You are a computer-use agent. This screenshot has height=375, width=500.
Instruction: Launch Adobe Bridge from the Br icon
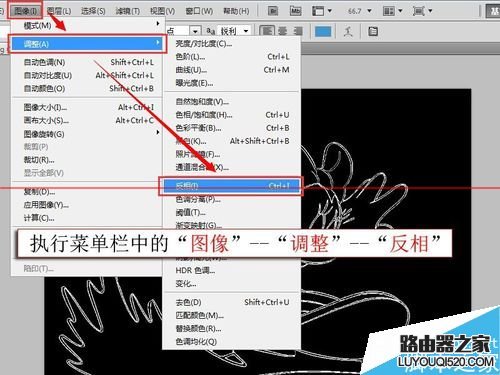pyautogui.click(x=273, y=11)
